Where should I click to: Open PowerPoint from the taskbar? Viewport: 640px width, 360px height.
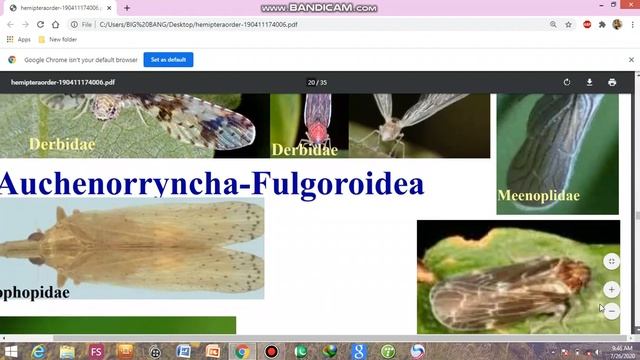(x=213, y=351)
